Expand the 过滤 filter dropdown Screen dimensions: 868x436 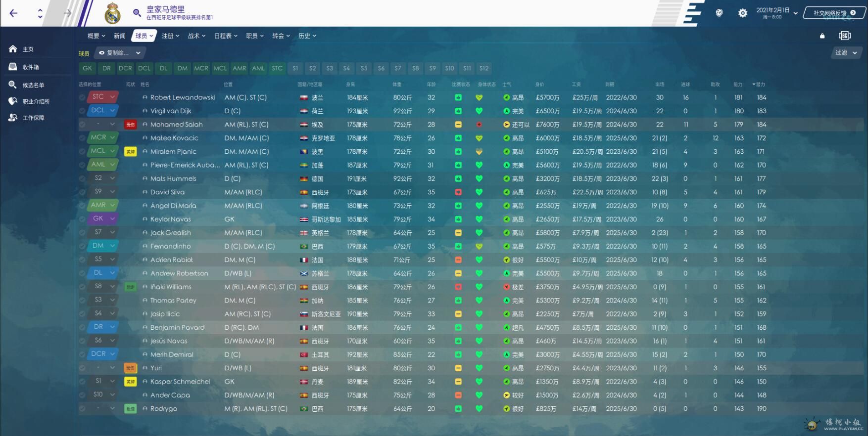pos(846,53)
